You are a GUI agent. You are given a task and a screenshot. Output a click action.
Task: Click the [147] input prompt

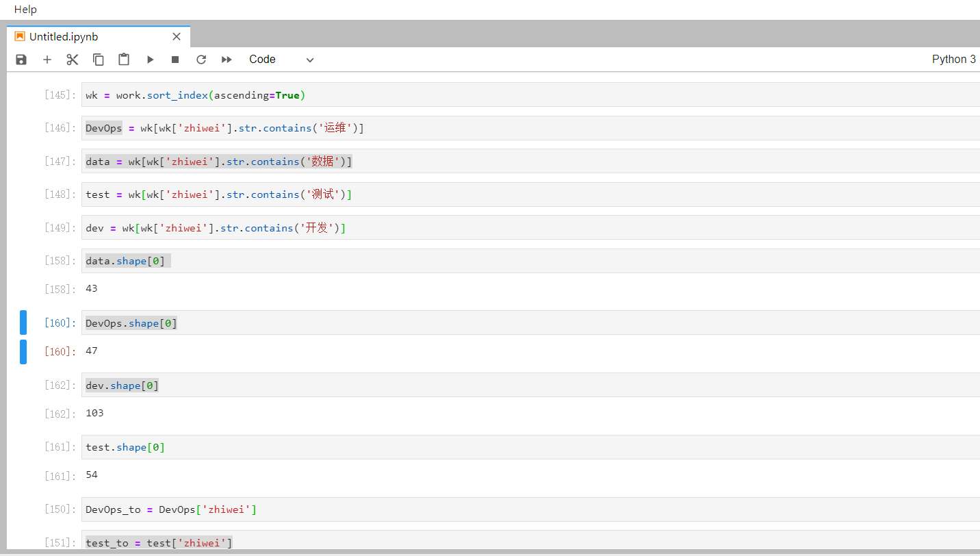click(x=60, y=162)
